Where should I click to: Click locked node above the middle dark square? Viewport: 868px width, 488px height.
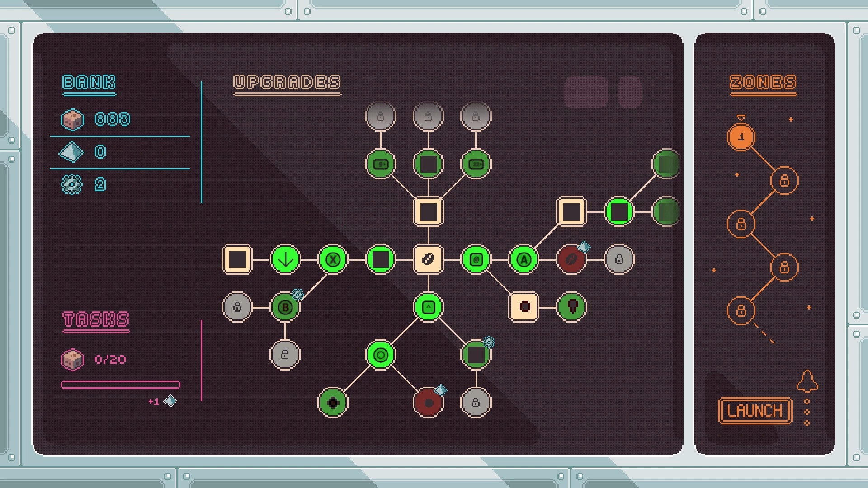(x=428, y=116)
